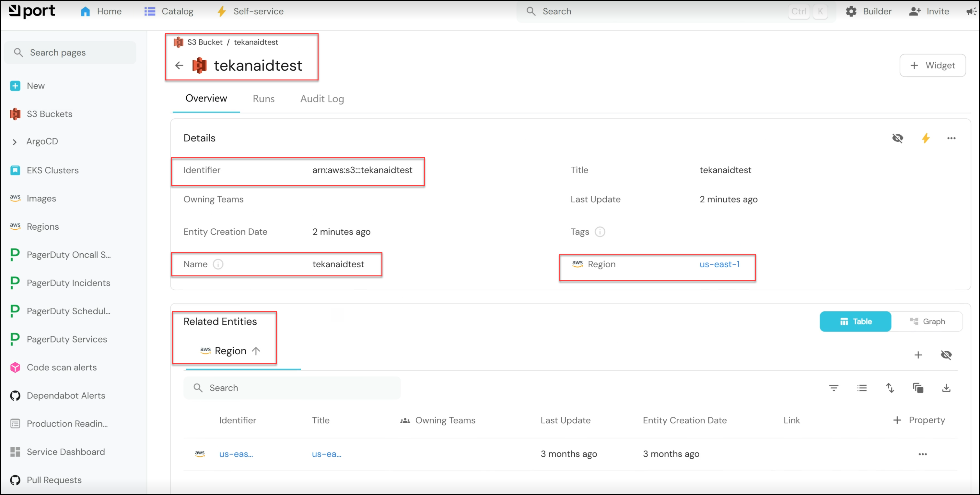The height and width of the screenshot is (495, 980).
Task: Click the download export icon
Action: point(946,388)
